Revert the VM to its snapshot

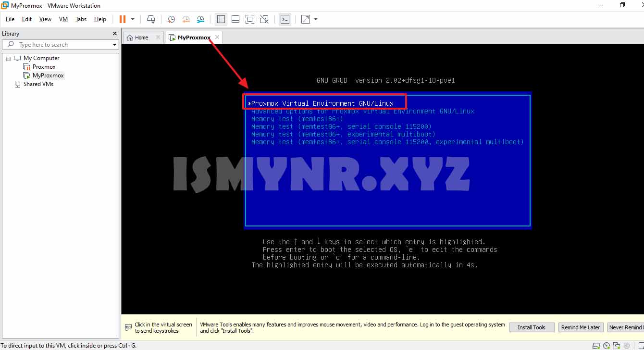(x=186, y=19)
